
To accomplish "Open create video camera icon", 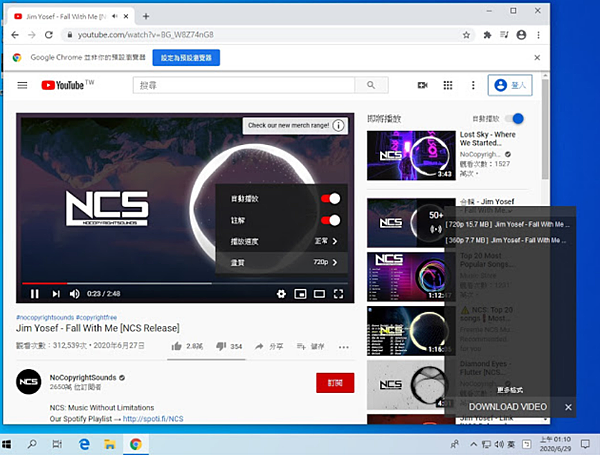I will tap(422, 85).
